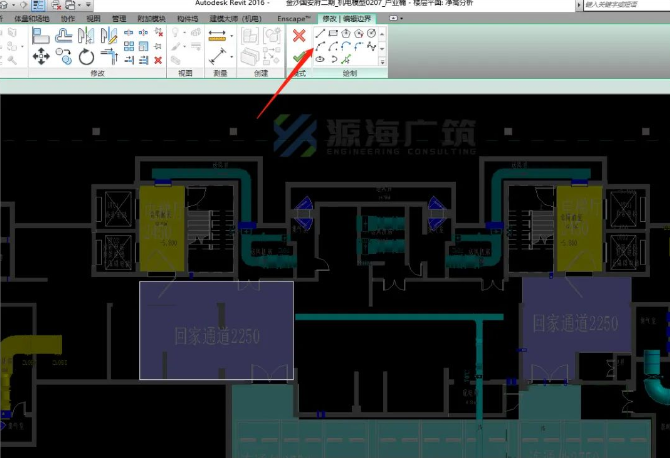This screenshot has height=458, width=670.
Task: Select the Partial Ellipse draw tool
Action: click(333, 59)
